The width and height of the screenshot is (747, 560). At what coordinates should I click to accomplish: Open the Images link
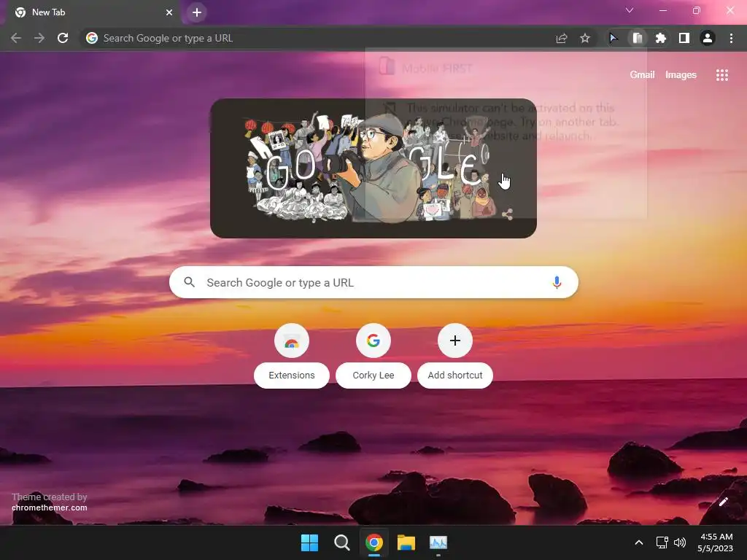click(681, 75)
